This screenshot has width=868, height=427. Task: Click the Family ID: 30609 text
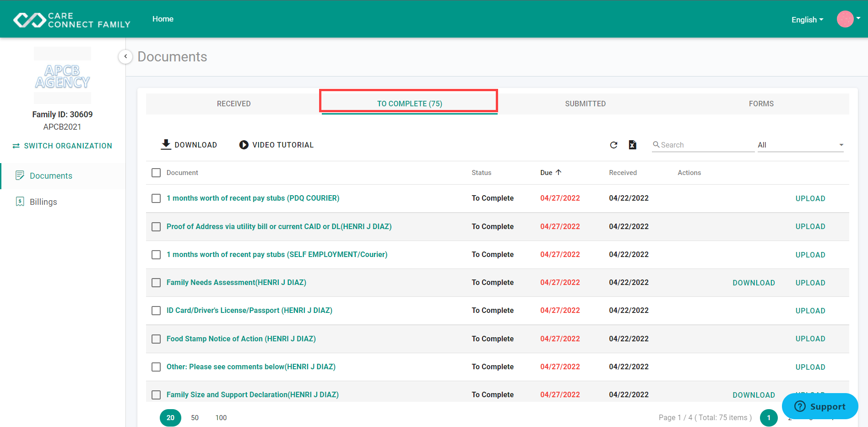(62, 114)
